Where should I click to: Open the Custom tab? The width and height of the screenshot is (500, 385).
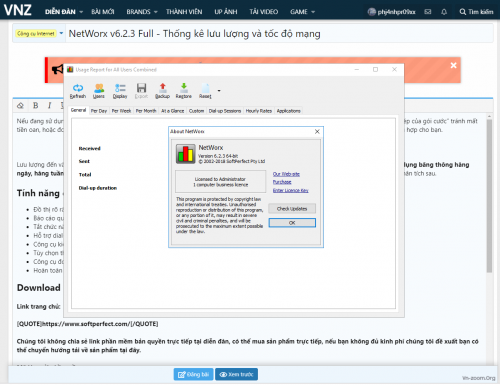click(x=196, y=111)
